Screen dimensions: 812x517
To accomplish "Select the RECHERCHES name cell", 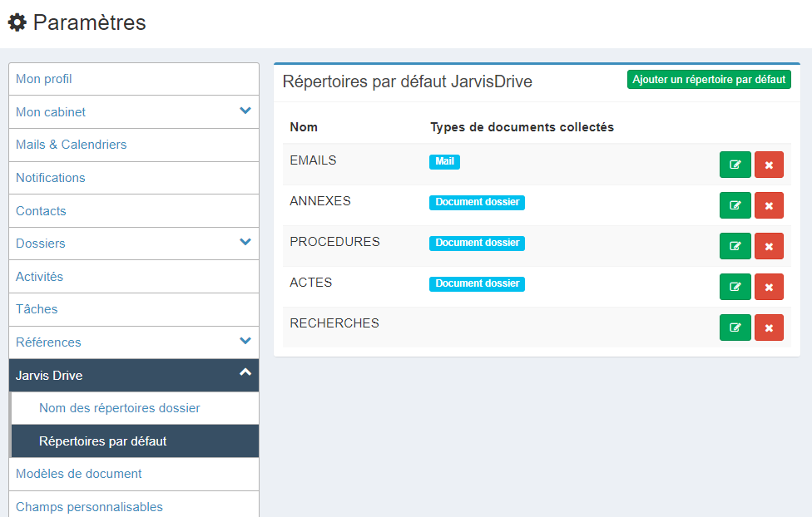I will [334, 323].
